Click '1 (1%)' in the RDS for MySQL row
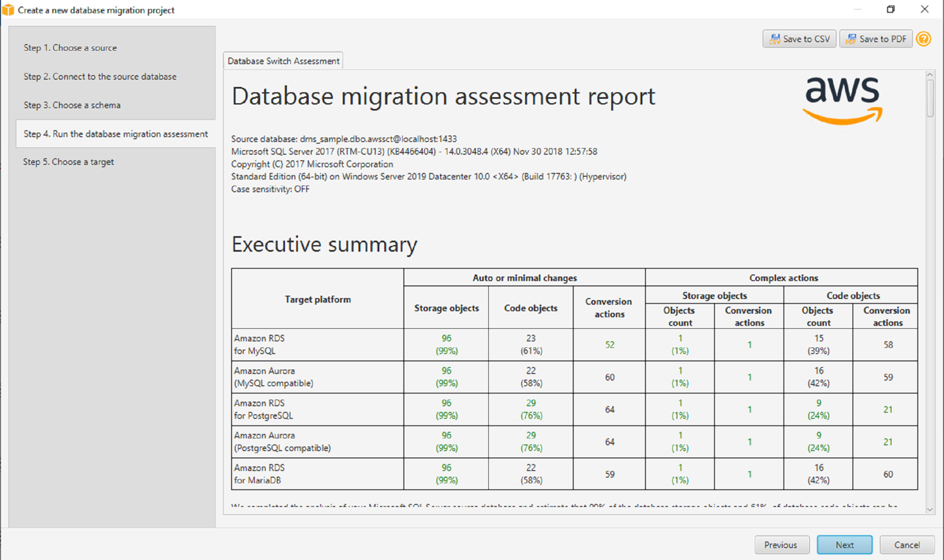 tap(680, 345)
